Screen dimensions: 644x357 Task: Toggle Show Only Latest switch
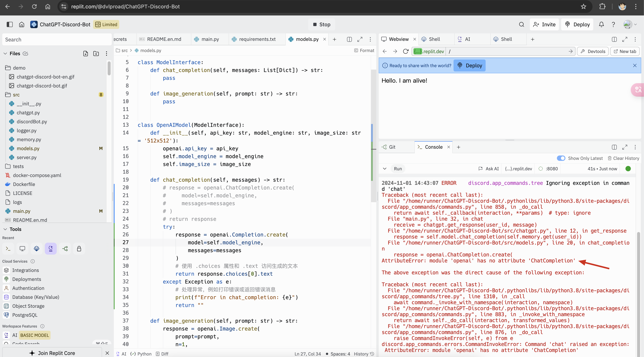[561, 158]
